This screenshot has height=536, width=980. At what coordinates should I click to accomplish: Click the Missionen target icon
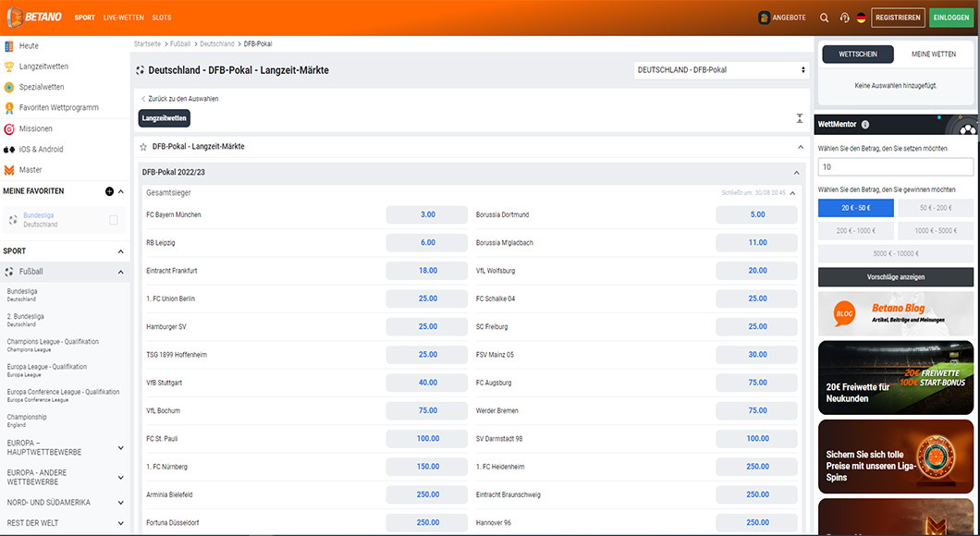coord(8,128)
